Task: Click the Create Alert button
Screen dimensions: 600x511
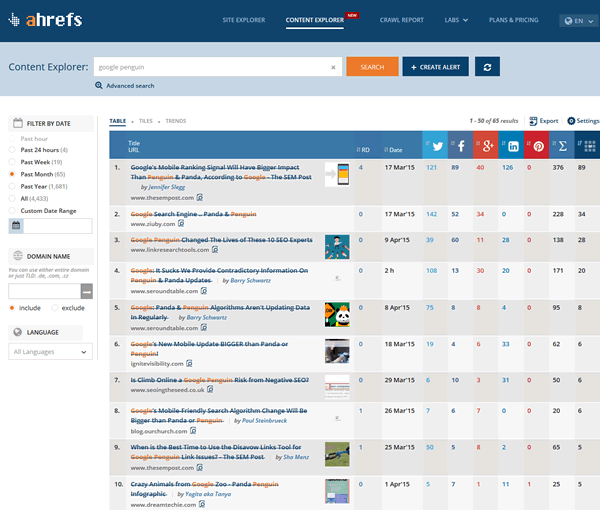Action: (435, 67)
